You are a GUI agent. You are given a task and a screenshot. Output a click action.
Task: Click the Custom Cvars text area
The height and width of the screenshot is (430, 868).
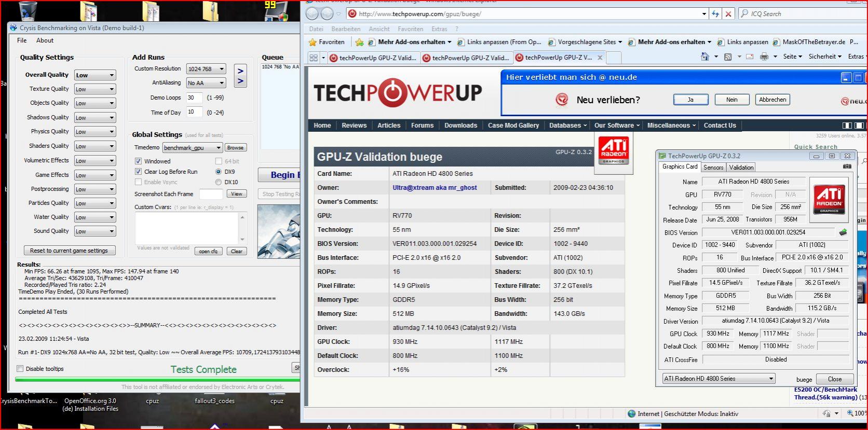pyautogui.click(x=186, y=228)
